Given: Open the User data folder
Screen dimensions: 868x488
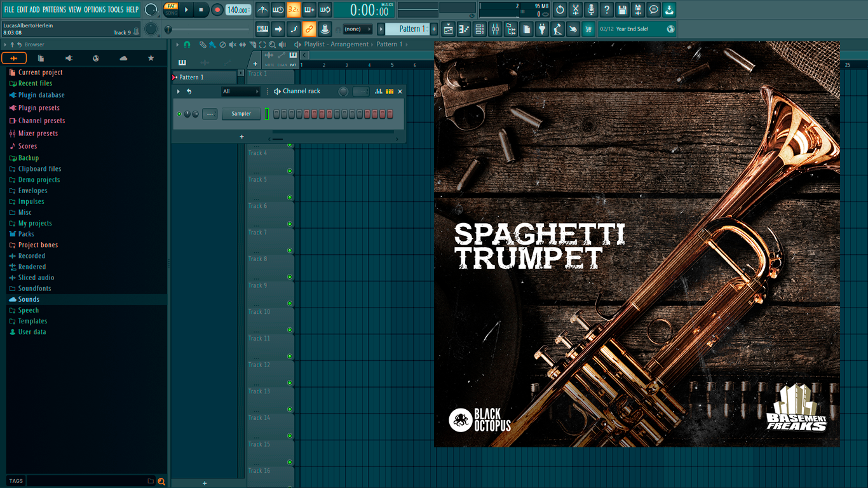Looking at the screenshot, I should coord(32,332).
